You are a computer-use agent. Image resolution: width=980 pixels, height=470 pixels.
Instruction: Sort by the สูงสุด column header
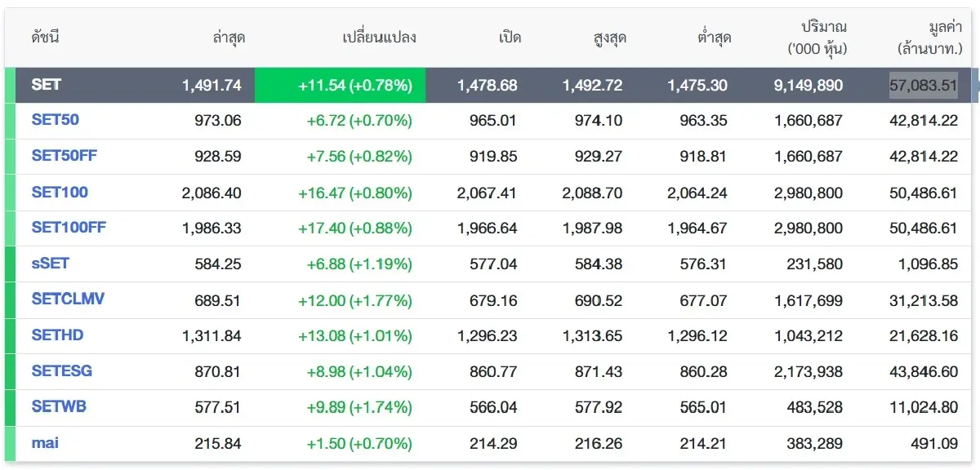tap(610, 37)
